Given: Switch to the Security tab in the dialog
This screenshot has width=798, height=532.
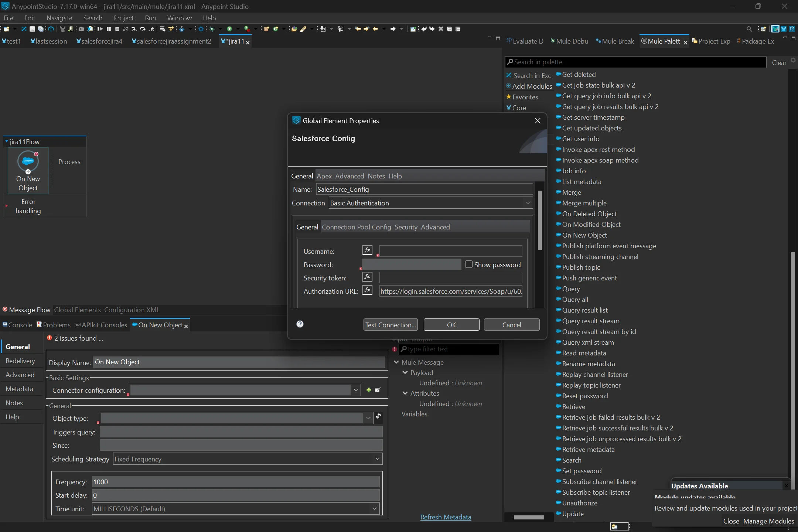Looking at the screenshot, I should 405,227.
